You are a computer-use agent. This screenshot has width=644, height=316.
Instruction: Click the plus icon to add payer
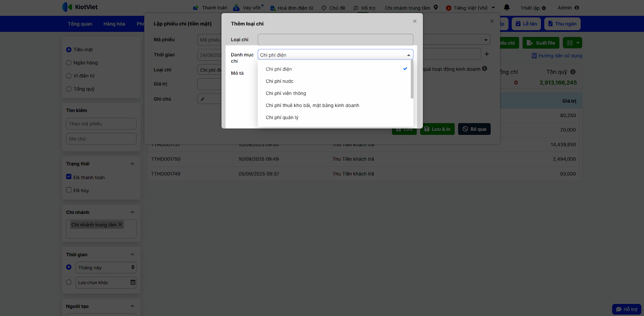[x=487, y=54]
